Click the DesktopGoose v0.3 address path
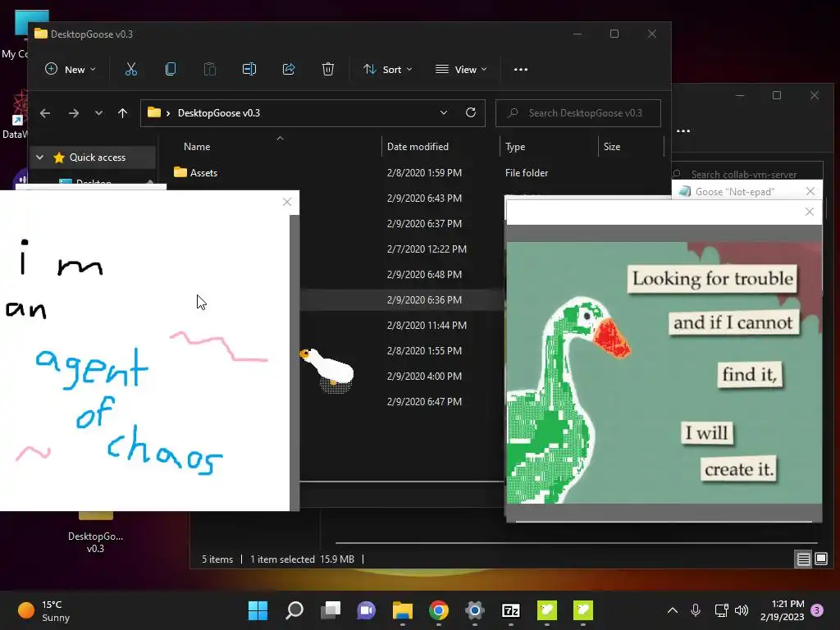The image size is (840, 630). tap(218, 113)
